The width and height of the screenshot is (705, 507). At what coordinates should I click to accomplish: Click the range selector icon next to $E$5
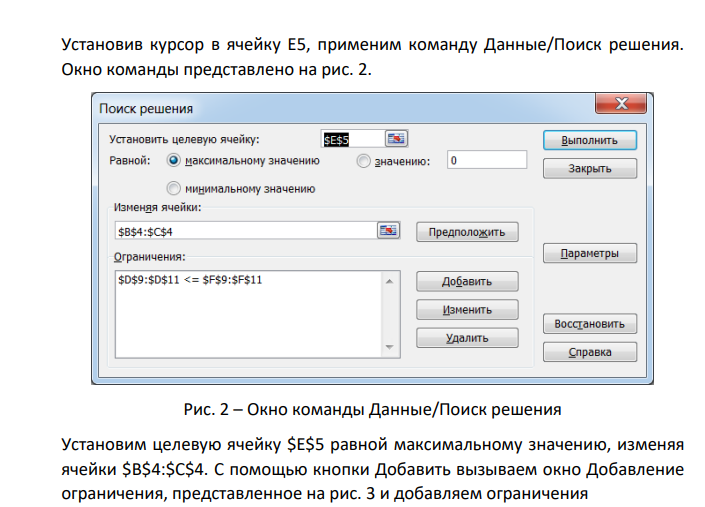coord(396,139)
